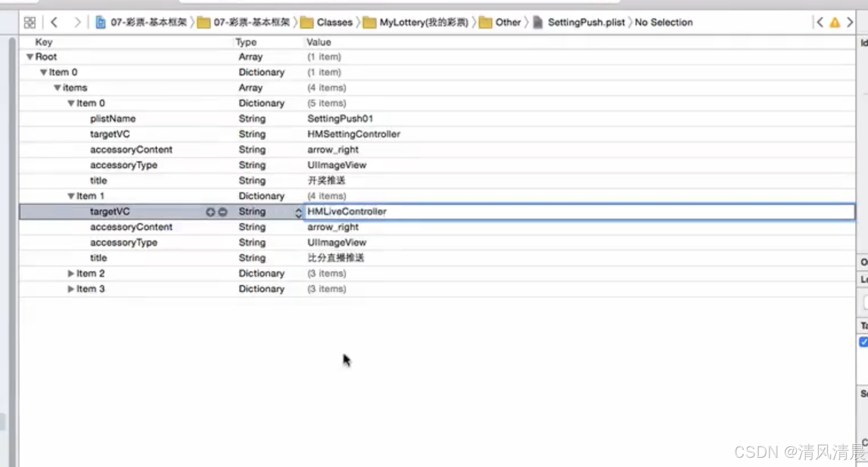Edit the HMLiveController value field

click(x=580, y=212)
